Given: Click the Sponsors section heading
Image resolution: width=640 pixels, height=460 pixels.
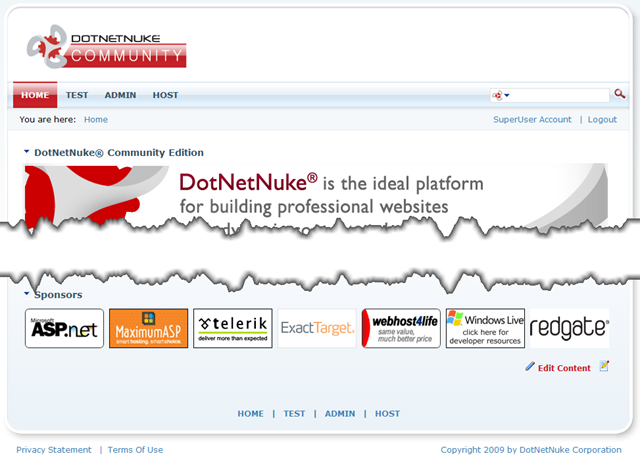Looking at the screenshot, I should (58, 295).
